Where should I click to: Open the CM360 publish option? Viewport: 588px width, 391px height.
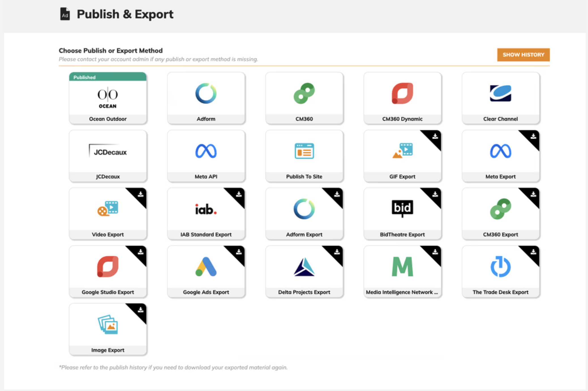(304, 98)
